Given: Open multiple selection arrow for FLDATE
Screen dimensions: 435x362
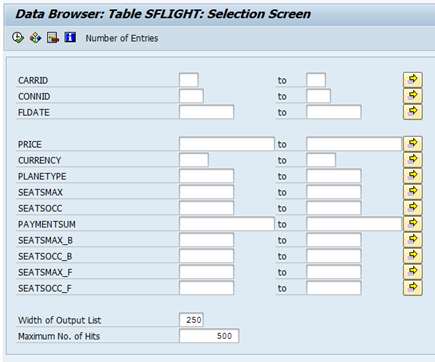Looking at the screenshot, I should [413, 112].
